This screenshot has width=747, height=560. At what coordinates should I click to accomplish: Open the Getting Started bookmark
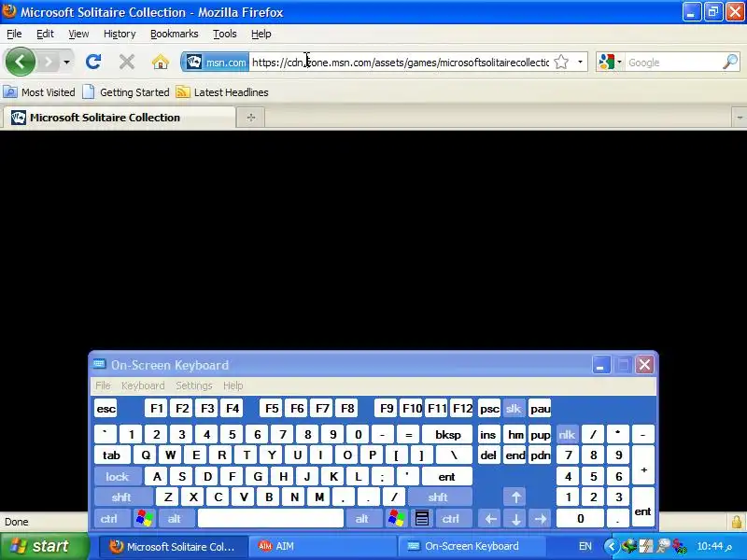coord(126,92)
